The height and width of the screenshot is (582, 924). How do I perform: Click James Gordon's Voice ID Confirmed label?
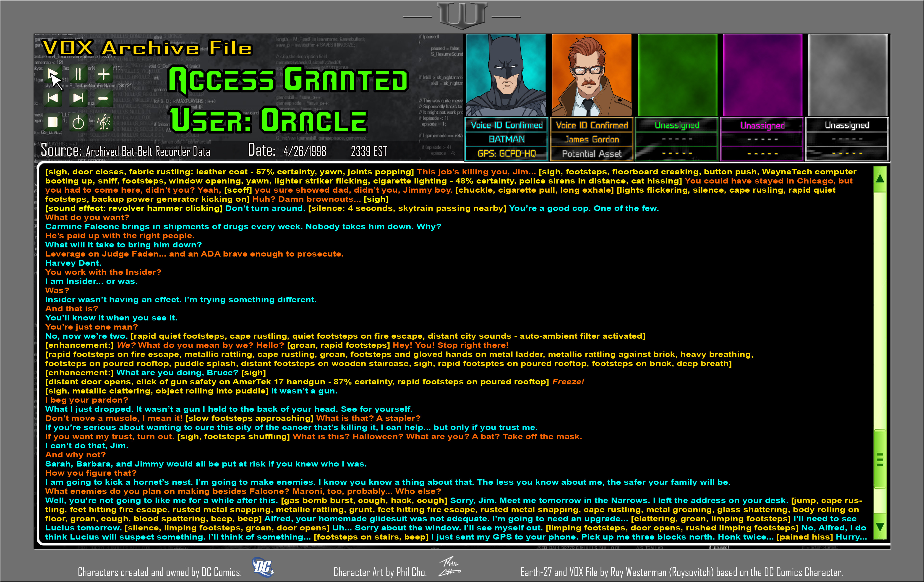[592, 125]
